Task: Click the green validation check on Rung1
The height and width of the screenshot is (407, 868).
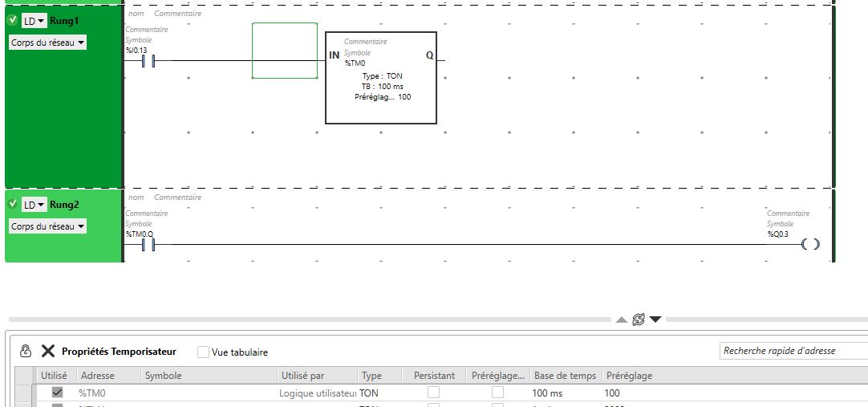Action: click(13, 20)
